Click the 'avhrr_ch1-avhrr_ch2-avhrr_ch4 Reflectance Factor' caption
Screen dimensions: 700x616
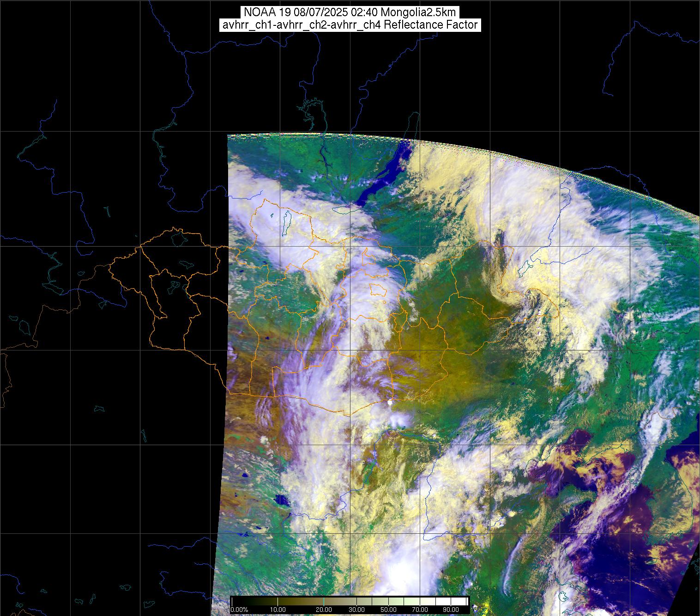(x=350, y=25)
